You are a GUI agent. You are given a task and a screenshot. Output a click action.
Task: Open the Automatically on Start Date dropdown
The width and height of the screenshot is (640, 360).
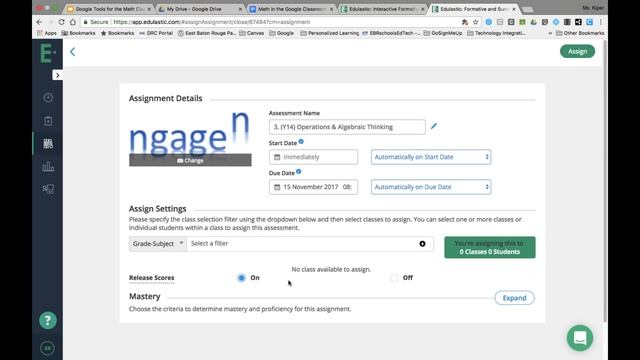click(431, 157)
